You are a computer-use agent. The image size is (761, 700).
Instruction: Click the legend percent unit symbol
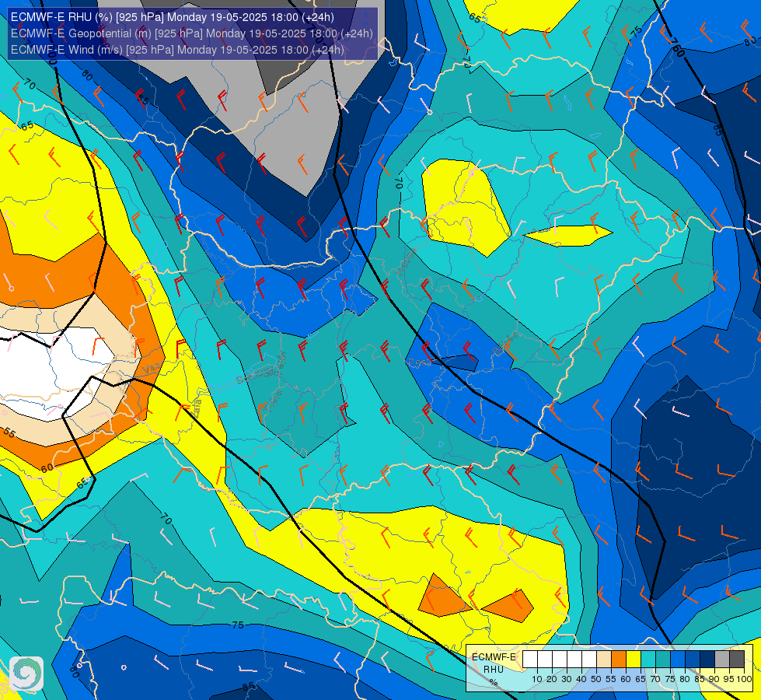click(494, 682)
